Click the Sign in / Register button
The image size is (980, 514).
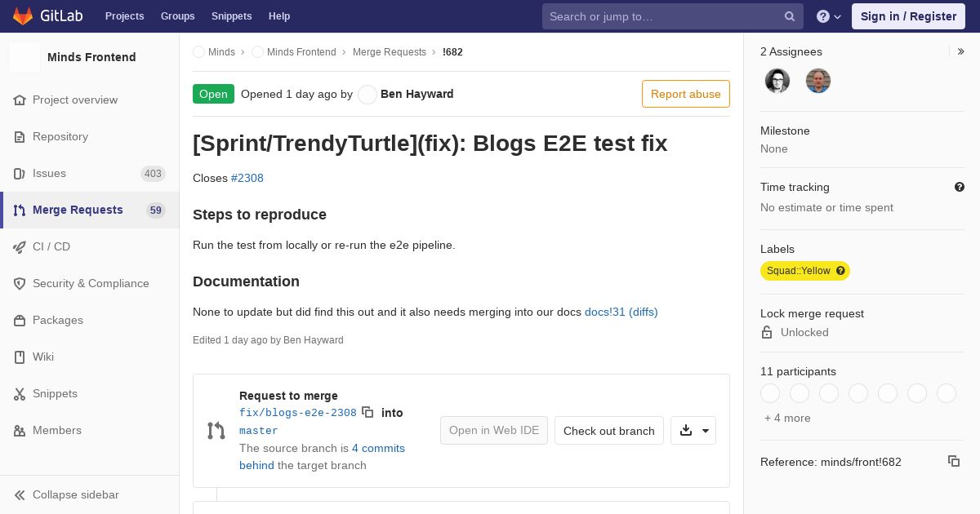(908, 16)
